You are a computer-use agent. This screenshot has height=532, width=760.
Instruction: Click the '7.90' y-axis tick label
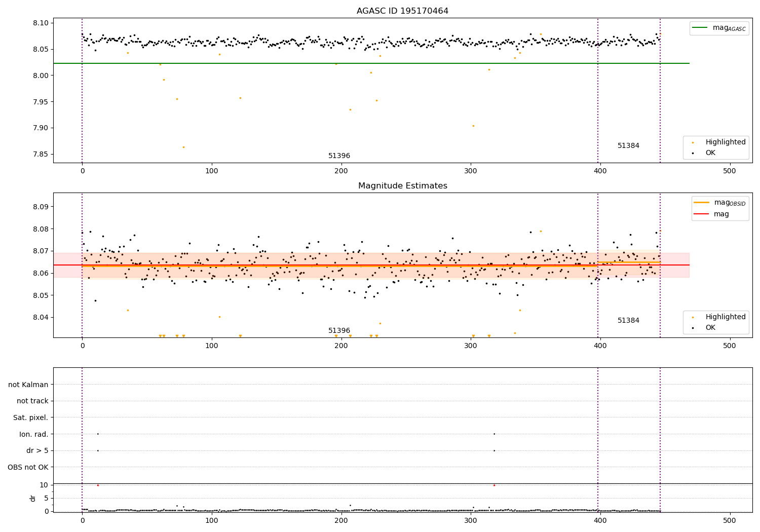point(41,128)
